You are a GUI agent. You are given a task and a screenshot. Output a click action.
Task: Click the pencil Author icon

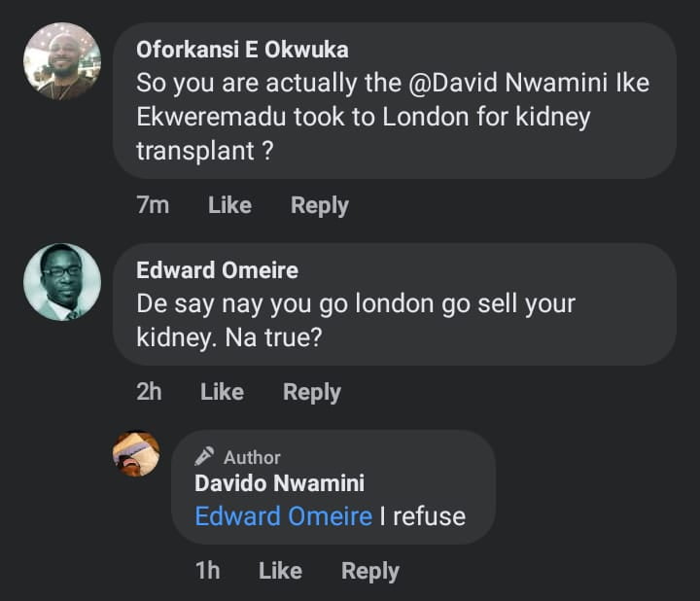pos(204,457)
